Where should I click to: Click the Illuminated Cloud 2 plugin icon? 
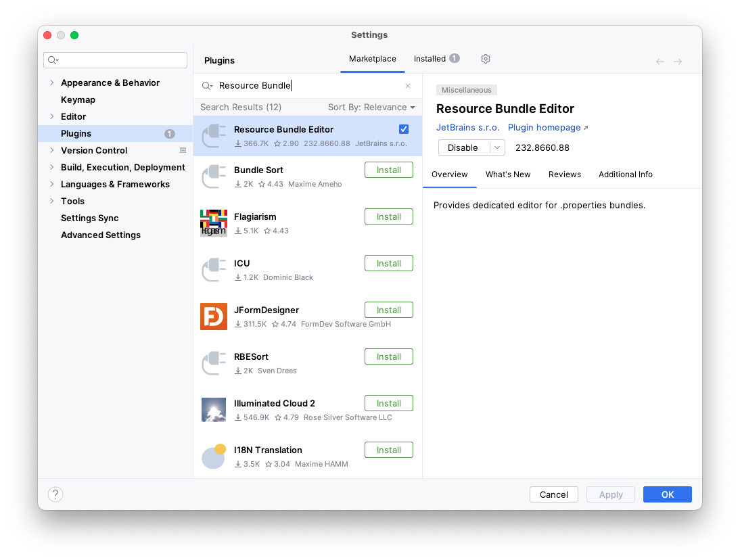pos(214,410)
